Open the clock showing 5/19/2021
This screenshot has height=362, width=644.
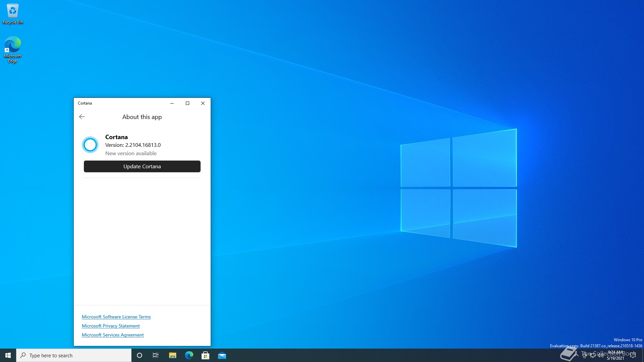tap(615, 355)
